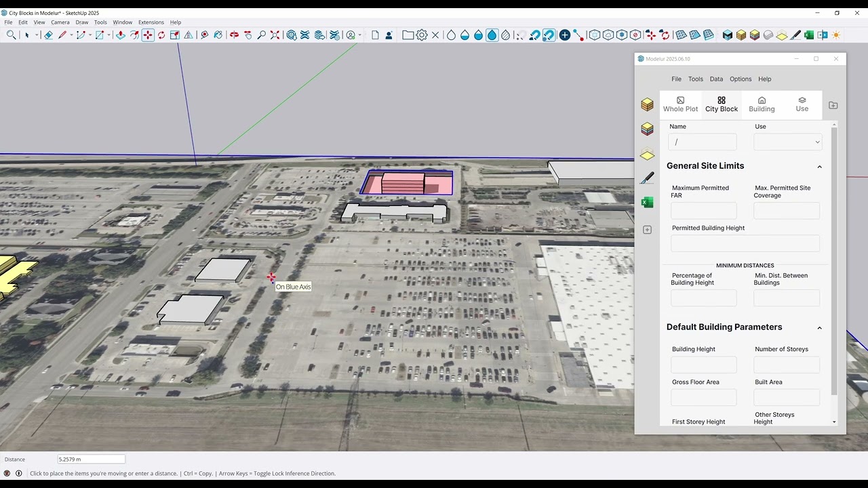Open the gear settings icon in toolbar

[x=422, y=35]
